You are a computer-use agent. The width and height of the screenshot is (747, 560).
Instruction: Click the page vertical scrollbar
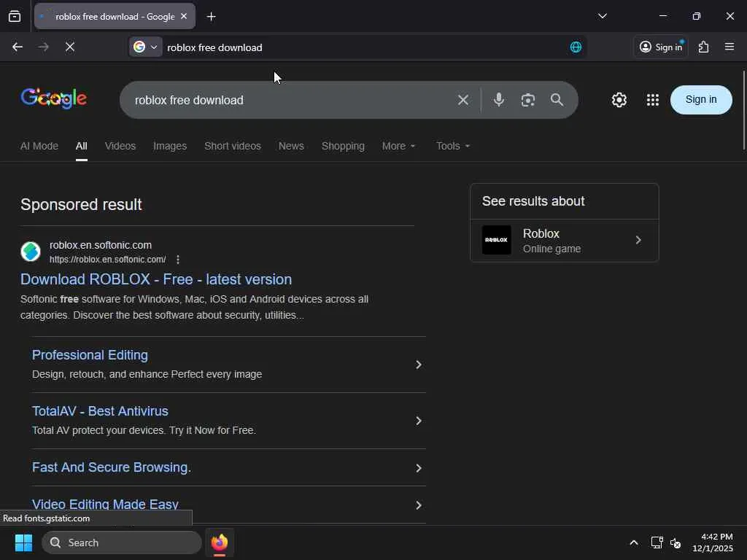[x=743, y=111]
